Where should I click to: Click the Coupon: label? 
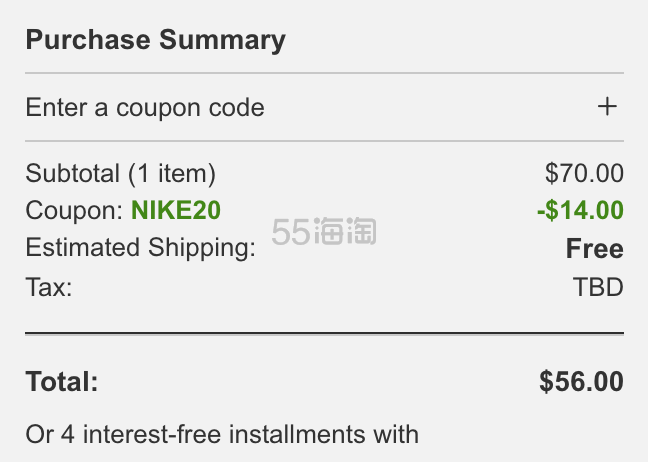pyautogui.click(x=75, y=211)
